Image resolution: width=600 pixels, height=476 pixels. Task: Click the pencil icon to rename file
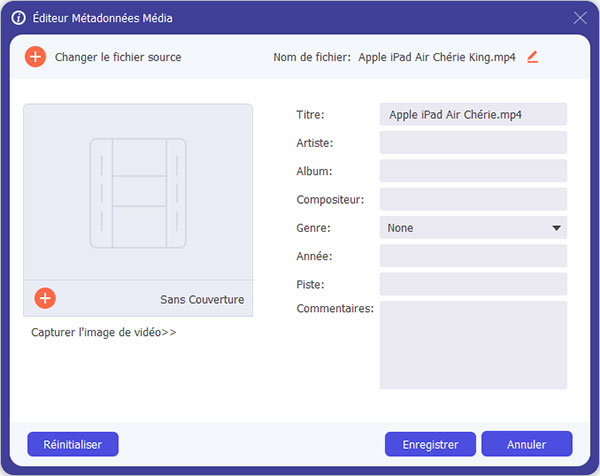[x=532, y=57]
